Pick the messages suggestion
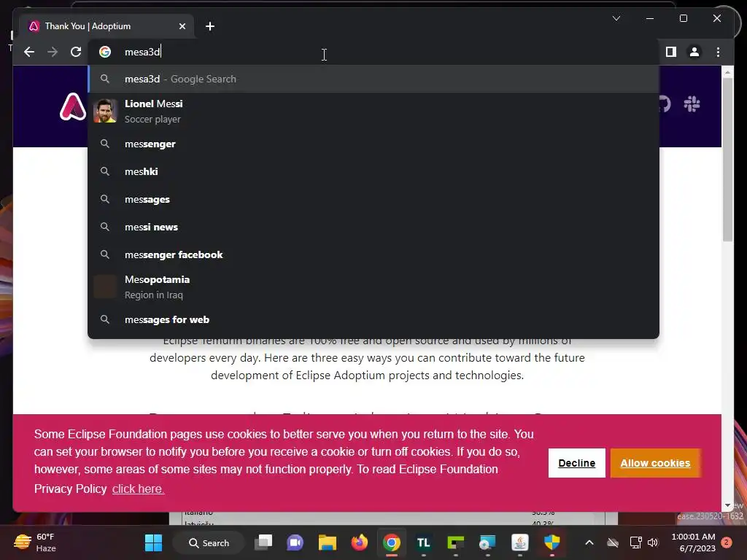The height and width of the screenshot is (560, 747). pyautogui.click(x=373, y=199)
